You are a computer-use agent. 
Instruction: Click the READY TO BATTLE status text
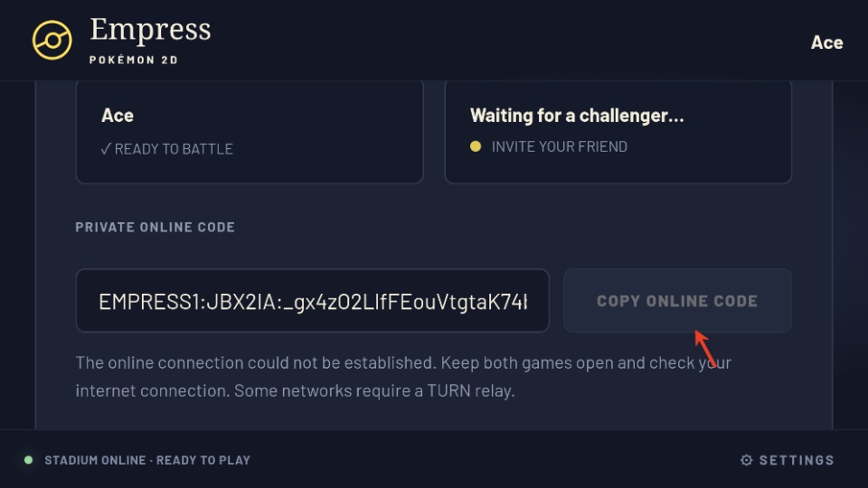(x=174, y=149)
